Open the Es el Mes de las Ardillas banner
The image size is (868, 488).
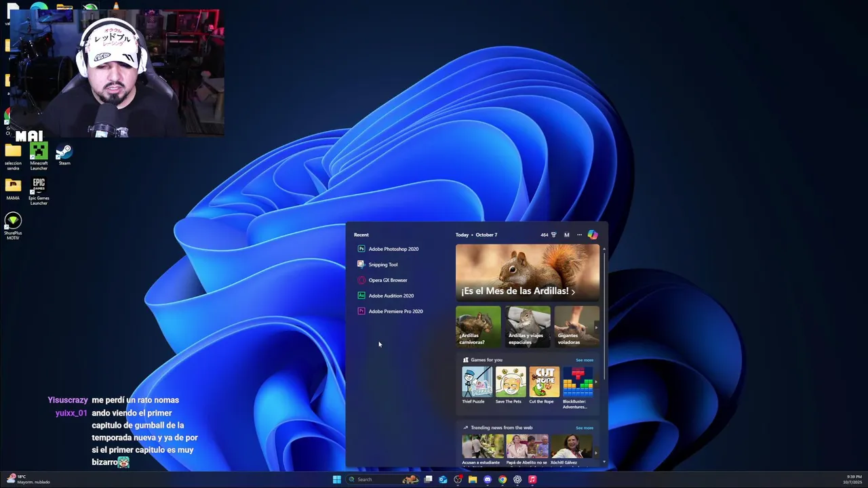click(528, 272)
